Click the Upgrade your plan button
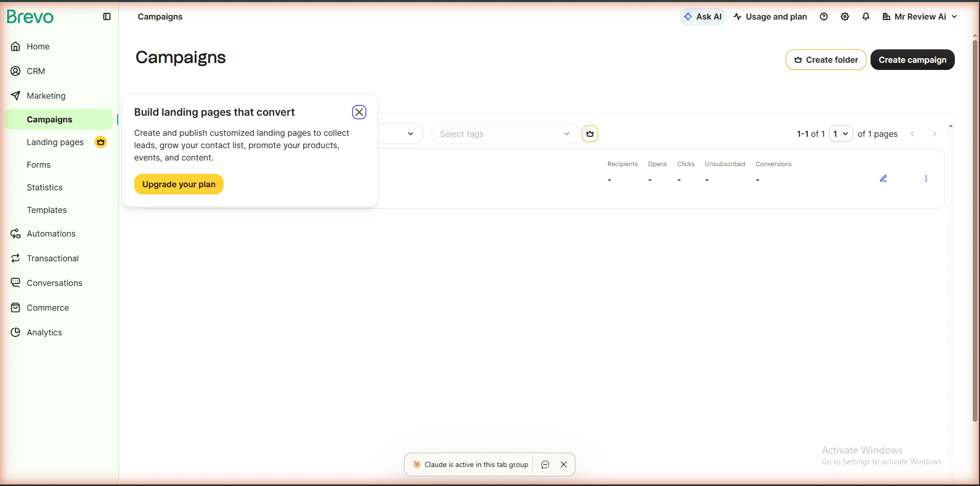This screenshot has height=486, width=980. 179,184
